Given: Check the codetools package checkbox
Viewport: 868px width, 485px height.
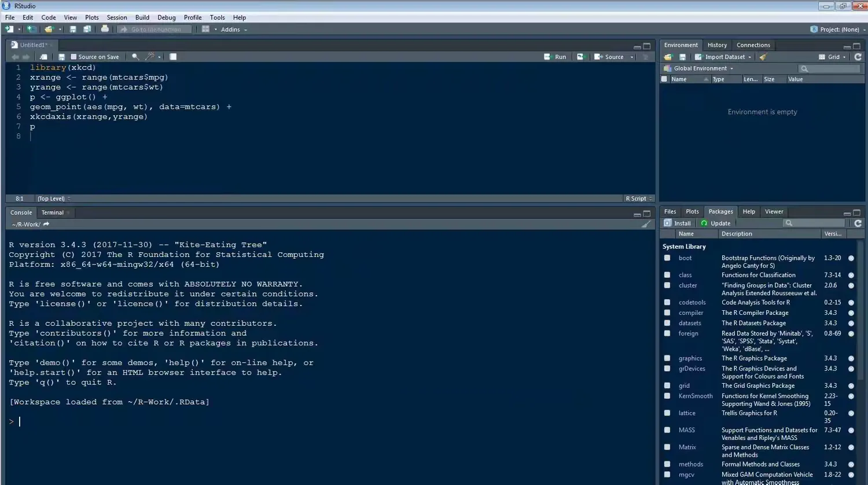Looking at the screenshot, I should 667,302.
